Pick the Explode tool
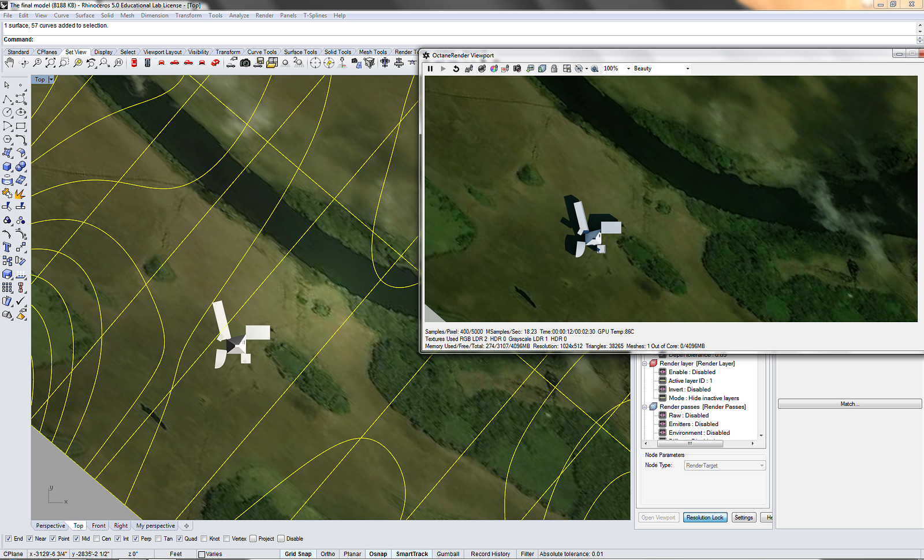The image size is (924, 560). point(20,193)
